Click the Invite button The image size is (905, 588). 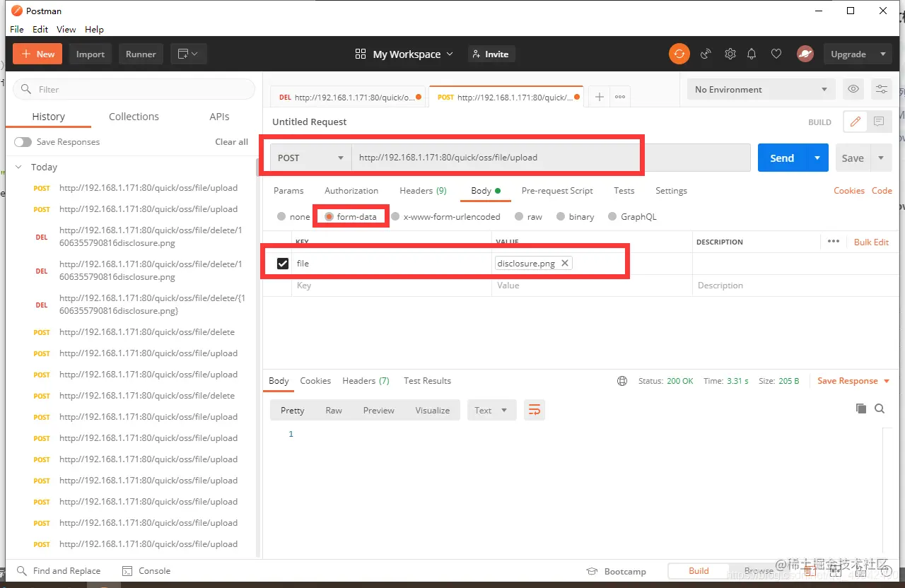tap(491, 54)
